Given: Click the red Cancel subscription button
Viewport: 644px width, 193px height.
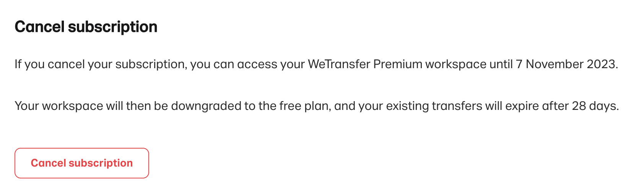Looking at the screenshot, I should [81, 163].
